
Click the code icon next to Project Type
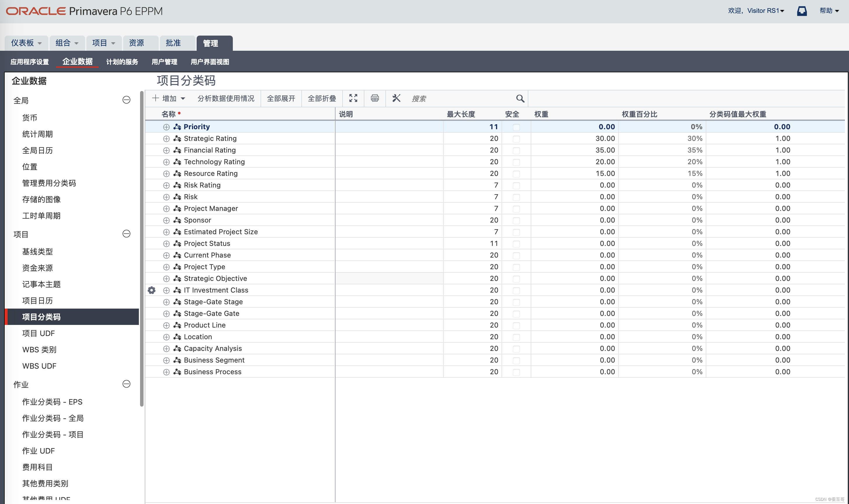pos(177,267)
